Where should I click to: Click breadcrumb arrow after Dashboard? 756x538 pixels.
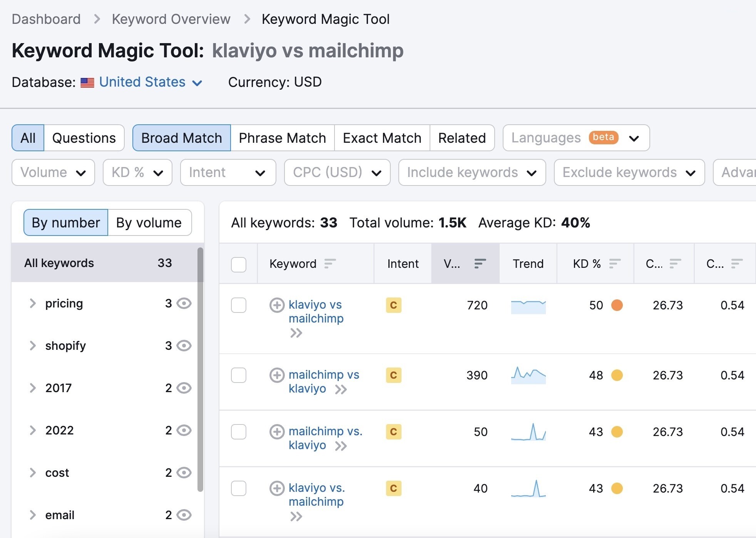tap(97, 19)
